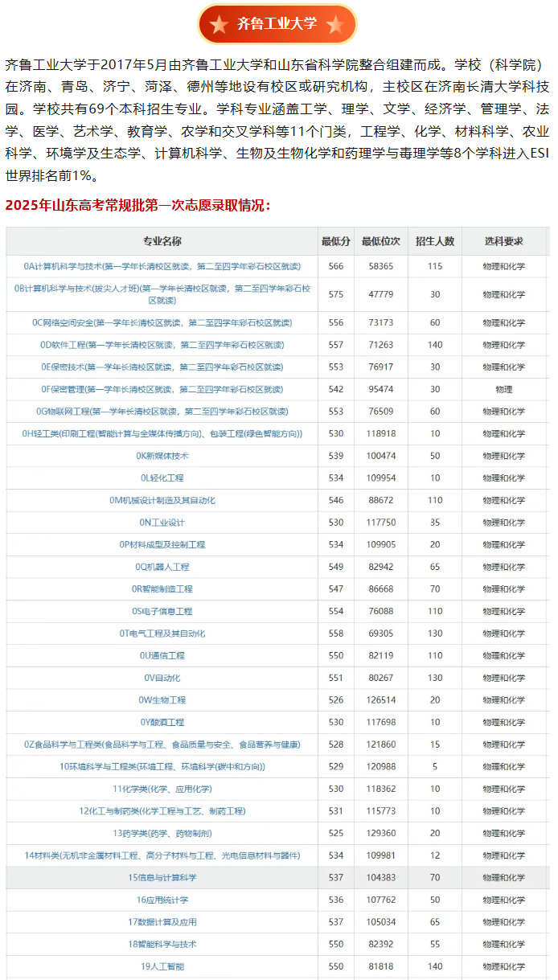558x980 pixels.
Task: Open the 0C网络空间安全 major link
Action: (162, 322)
